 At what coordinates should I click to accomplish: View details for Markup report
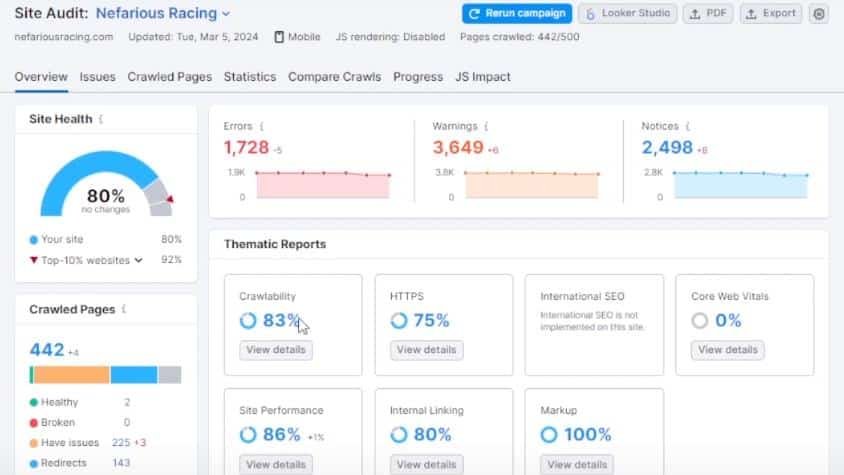coord(576,464)
